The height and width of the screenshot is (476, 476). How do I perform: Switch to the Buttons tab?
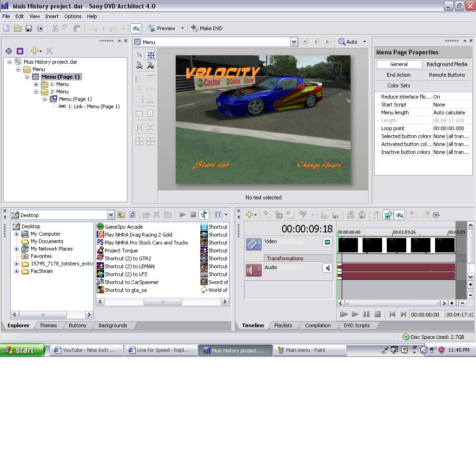pos(78,325)
